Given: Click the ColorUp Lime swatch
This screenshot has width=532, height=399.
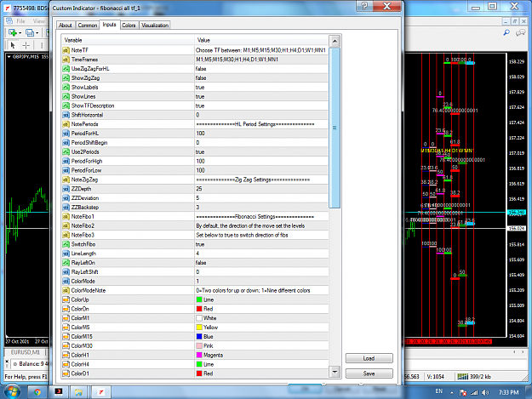Looking at the screenshot, I should click(x=199, y=299).
